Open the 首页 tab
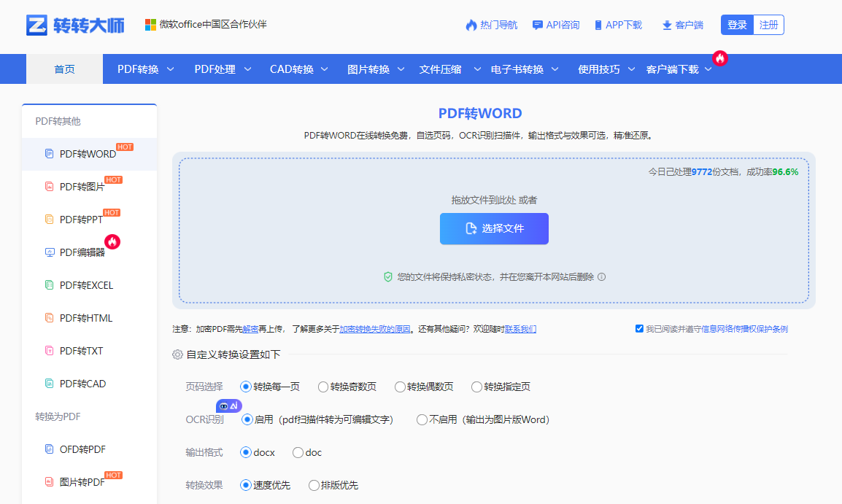Image resolution: width=842 pixels, height=504 pixels. pos(64,69)
